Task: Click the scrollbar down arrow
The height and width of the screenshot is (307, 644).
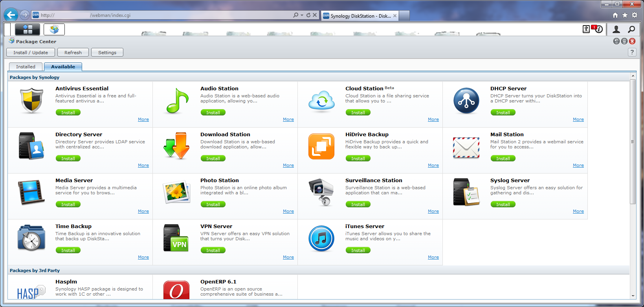Action: coord(633,296)
